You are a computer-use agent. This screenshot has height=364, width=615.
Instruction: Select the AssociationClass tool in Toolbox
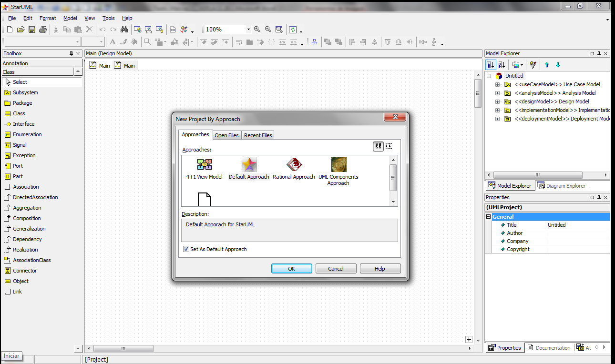point(31,260)
